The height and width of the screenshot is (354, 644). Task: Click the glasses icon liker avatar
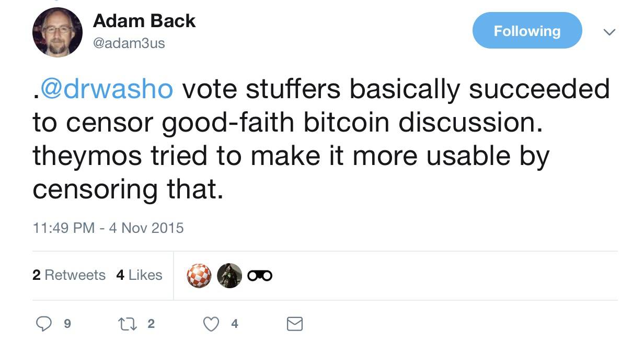(260, 276)
